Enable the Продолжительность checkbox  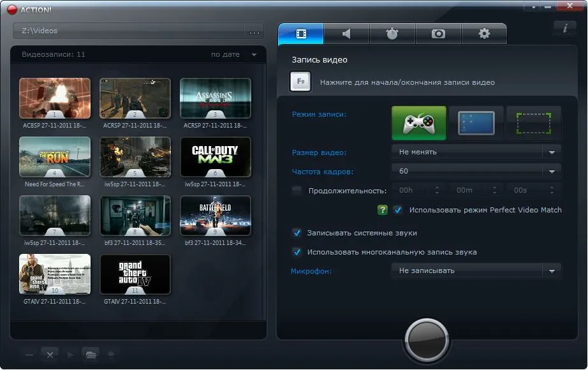[x=297, y=191]
